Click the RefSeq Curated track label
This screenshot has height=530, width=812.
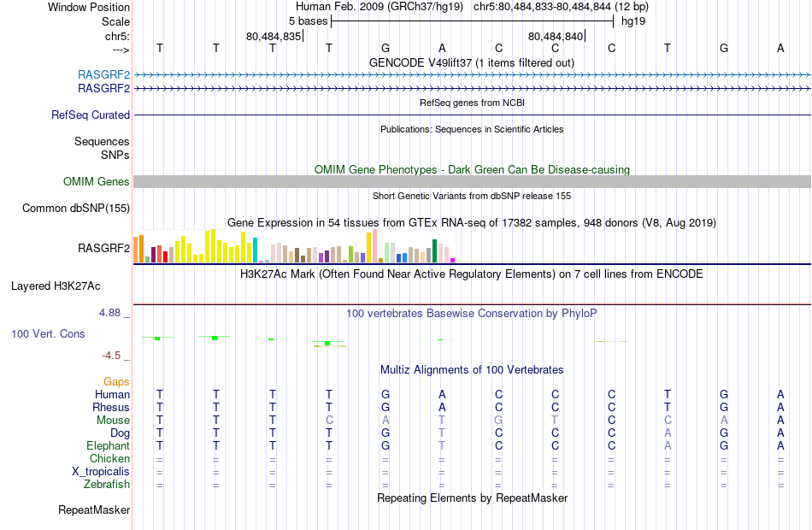tap(90, 115)
